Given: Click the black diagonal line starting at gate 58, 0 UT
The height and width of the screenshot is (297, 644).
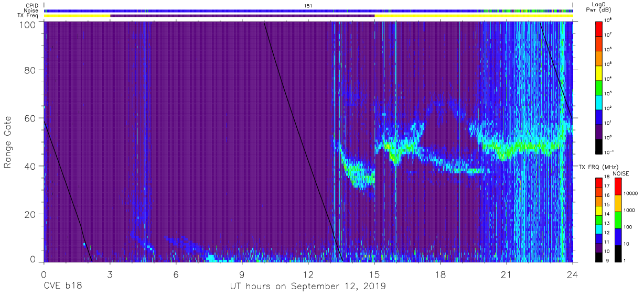Looking at the screenshot, I should click(68, 191).
